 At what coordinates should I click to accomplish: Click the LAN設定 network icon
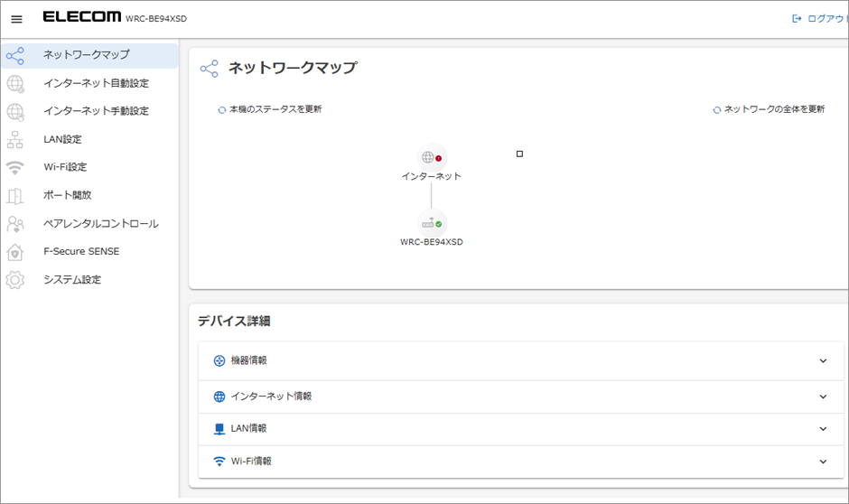[15, 139]
